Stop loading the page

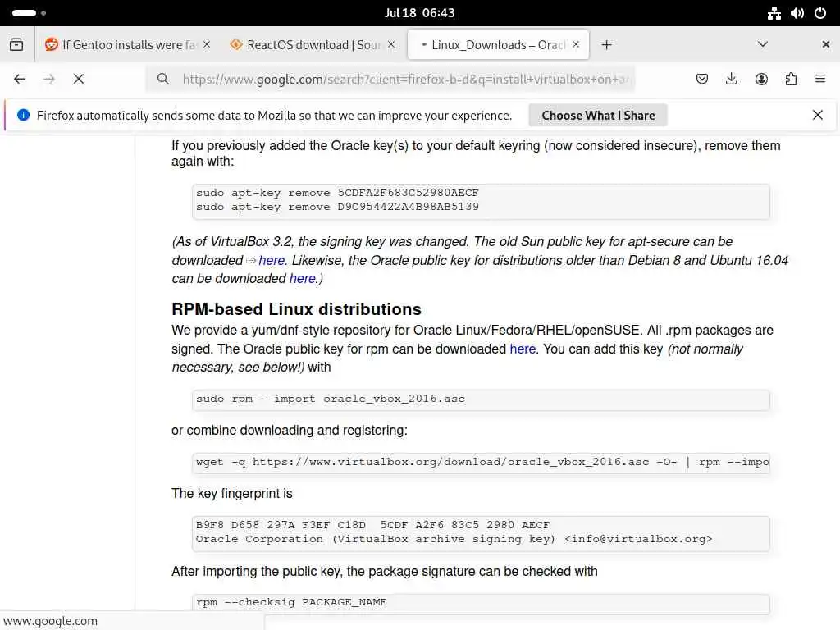click(79, 80)
